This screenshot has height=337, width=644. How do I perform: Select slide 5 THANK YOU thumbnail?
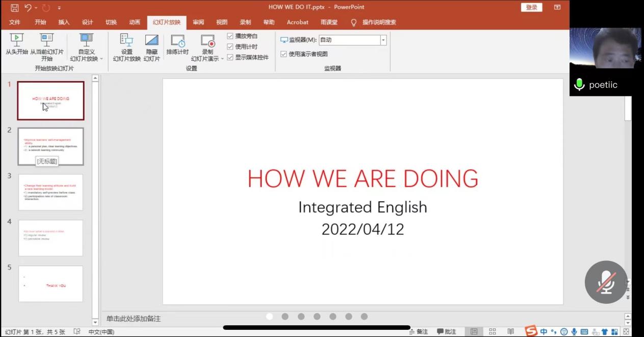point(50,283)
